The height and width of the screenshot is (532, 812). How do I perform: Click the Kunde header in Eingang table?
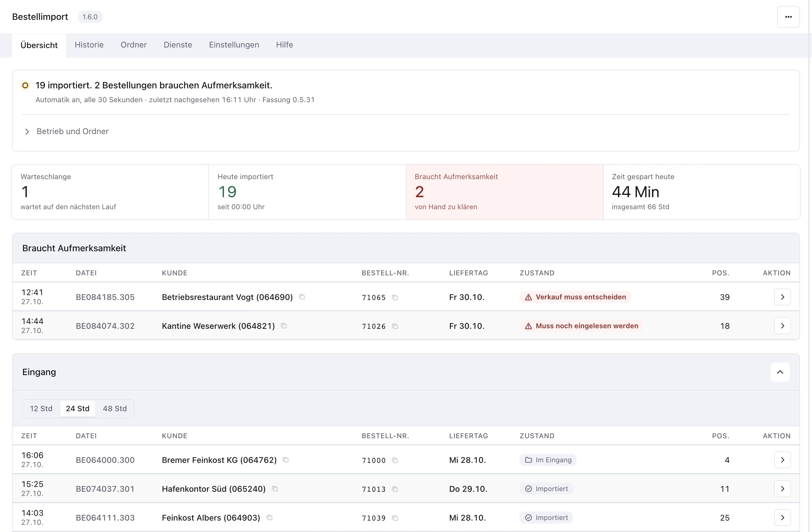(x=174, y=436)
